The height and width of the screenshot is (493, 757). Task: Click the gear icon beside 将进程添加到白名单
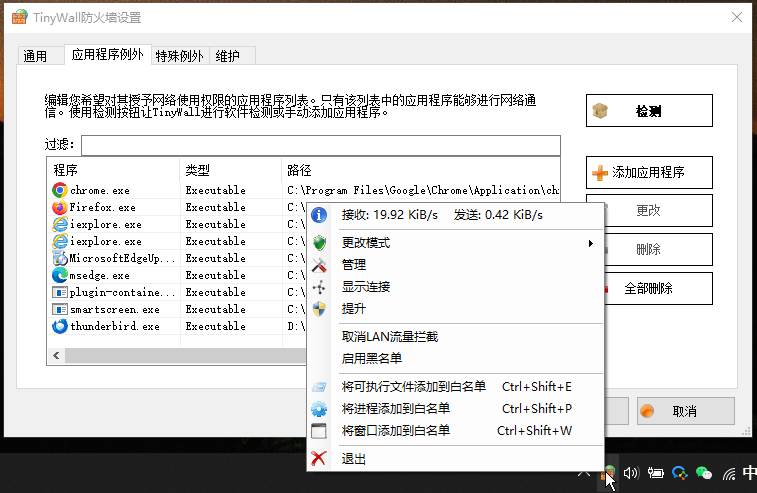pyautogui.click(x=320, y=409)
